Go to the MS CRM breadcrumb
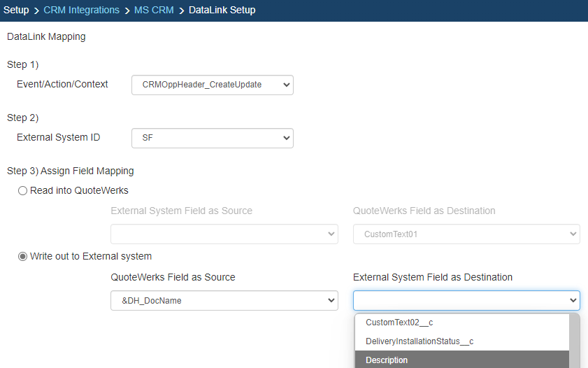 click(154, 10)
